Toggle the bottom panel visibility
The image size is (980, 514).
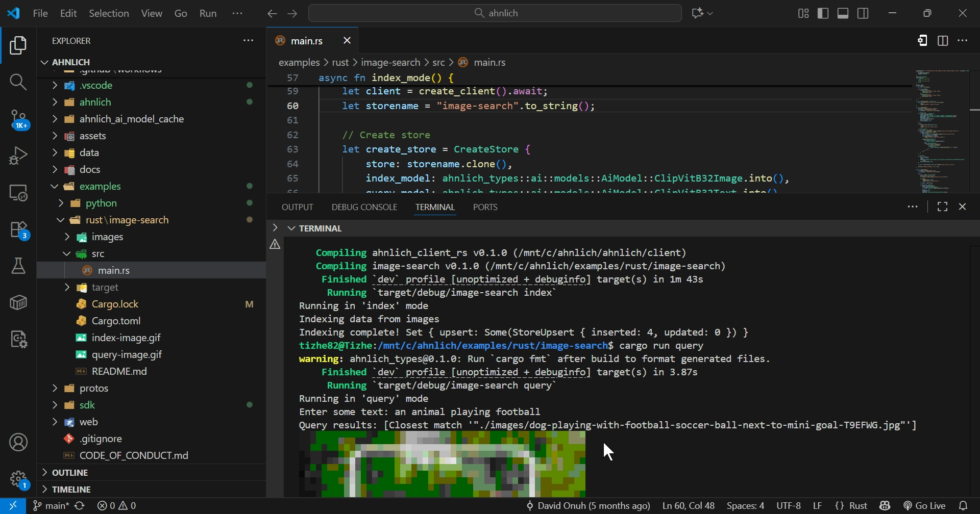point(843,14)
